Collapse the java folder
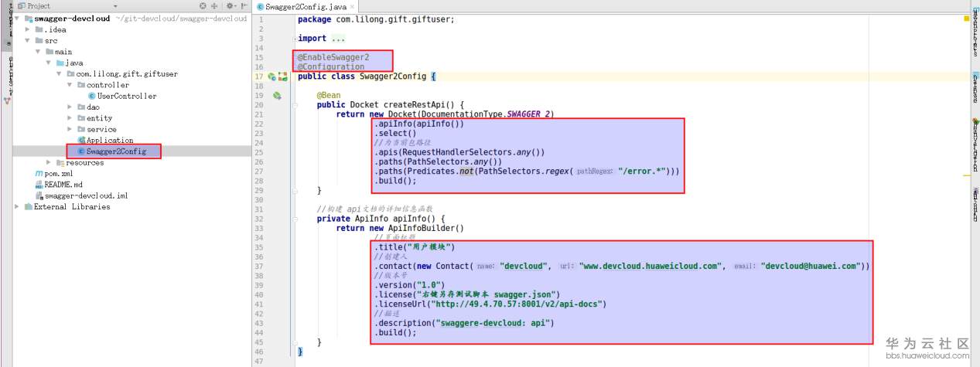980x367 pixels. [x=50, y=63]
